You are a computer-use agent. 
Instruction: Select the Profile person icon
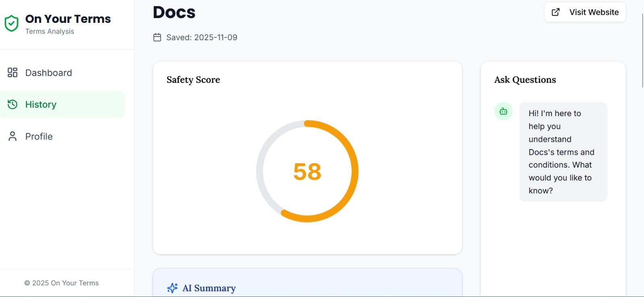12,136
